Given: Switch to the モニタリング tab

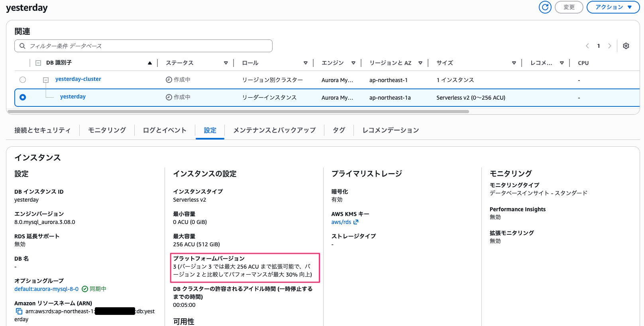Looking at the screenshot, I should click(x=107, y=130).
